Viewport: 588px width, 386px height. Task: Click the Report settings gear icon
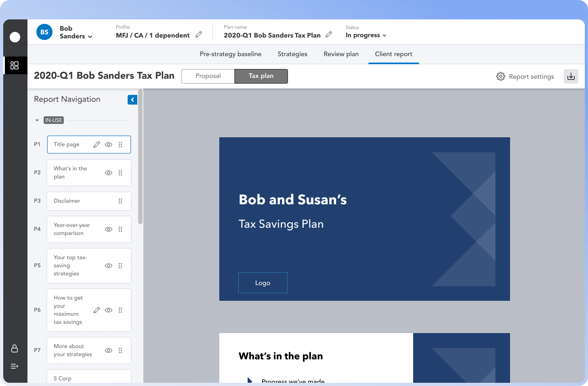pos(501,76)
